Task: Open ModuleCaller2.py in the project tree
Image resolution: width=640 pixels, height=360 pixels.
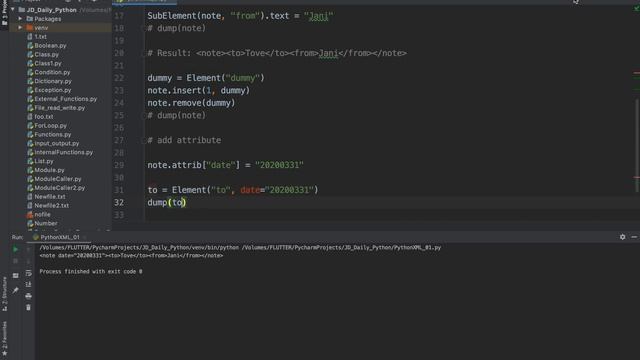Action: point(56,188)
